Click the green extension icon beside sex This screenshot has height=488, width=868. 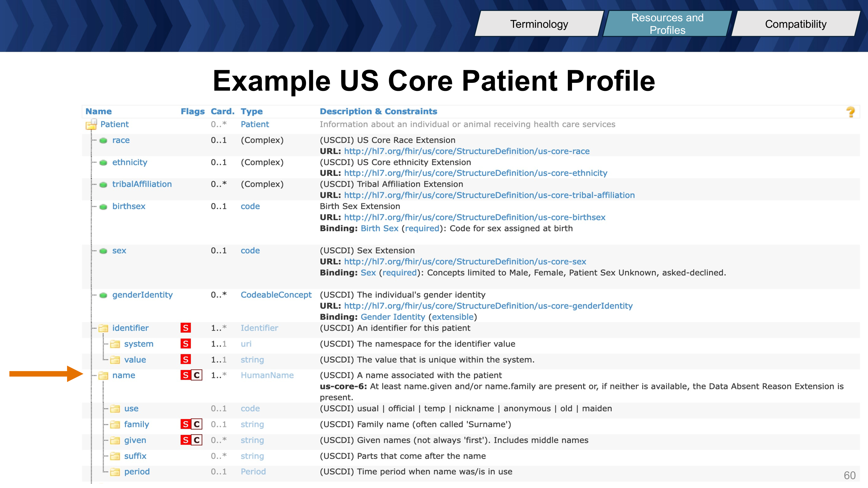(104, 251)
